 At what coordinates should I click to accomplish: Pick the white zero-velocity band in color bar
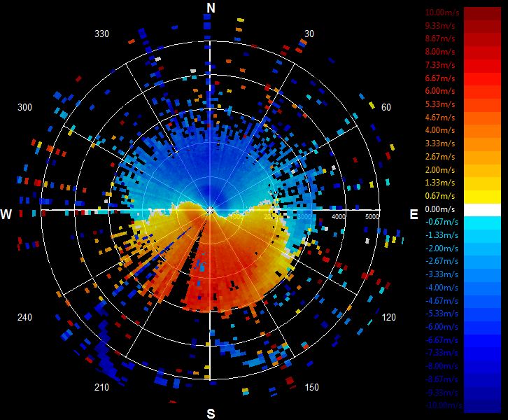[482, 210]
